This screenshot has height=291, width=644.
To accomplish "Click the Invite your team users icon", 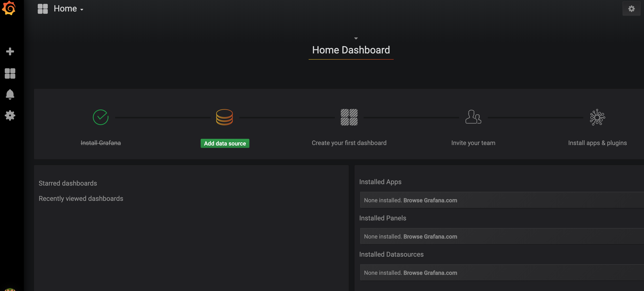I will [x=473, y=117].
